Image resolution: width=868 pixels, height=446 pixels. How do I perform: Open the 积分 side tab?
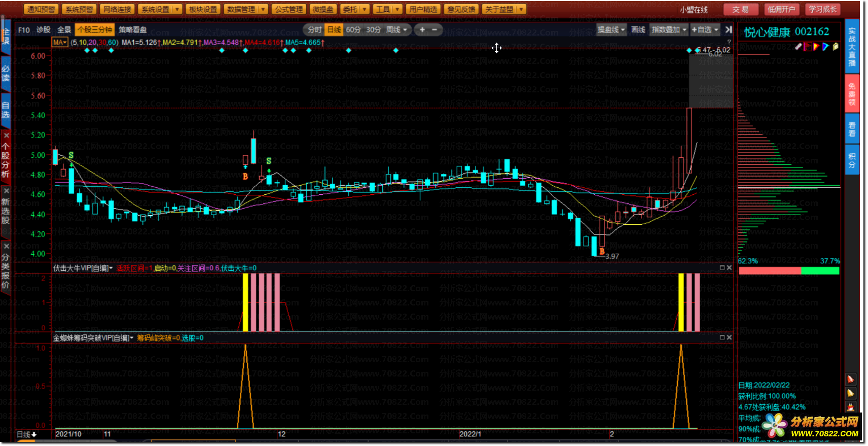click(852, 160)
